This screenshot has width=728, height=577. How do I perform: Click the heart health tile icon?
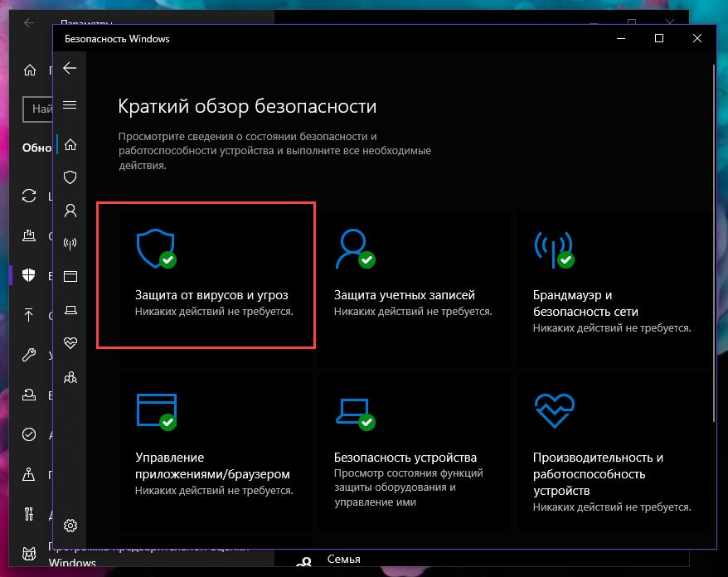pos(555,411)
